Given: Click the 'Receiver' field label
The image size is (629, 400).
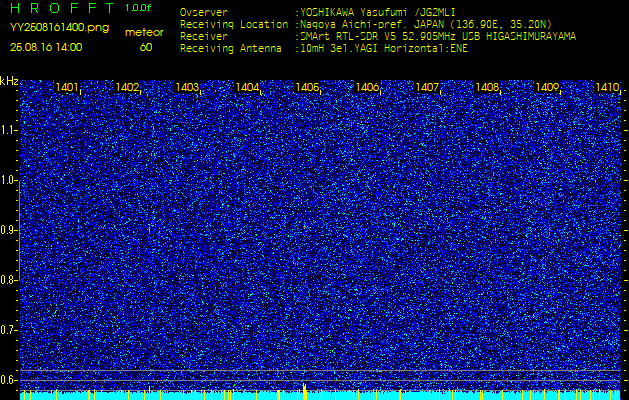Looking at the screenshot, I should coord(204,37).
